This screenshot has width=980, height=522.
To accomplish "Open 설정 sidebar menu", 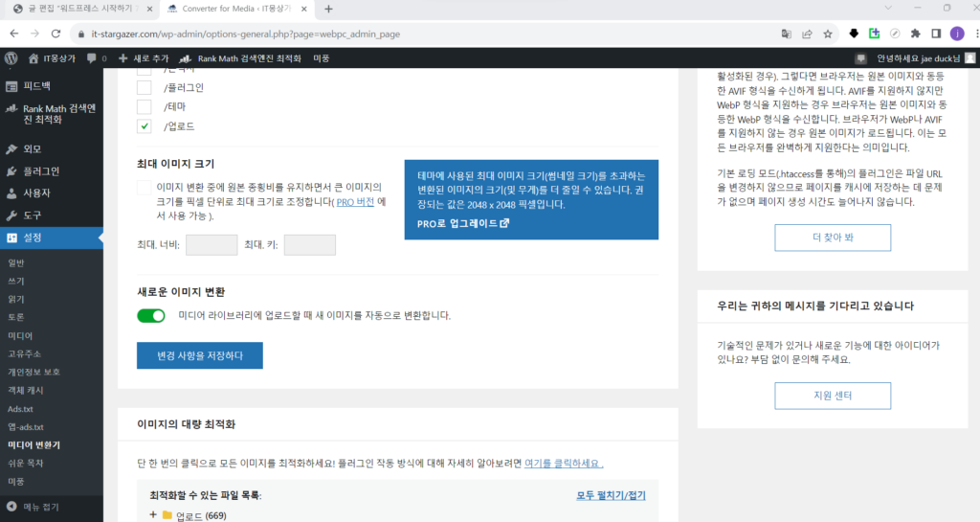I will [52, 238].
